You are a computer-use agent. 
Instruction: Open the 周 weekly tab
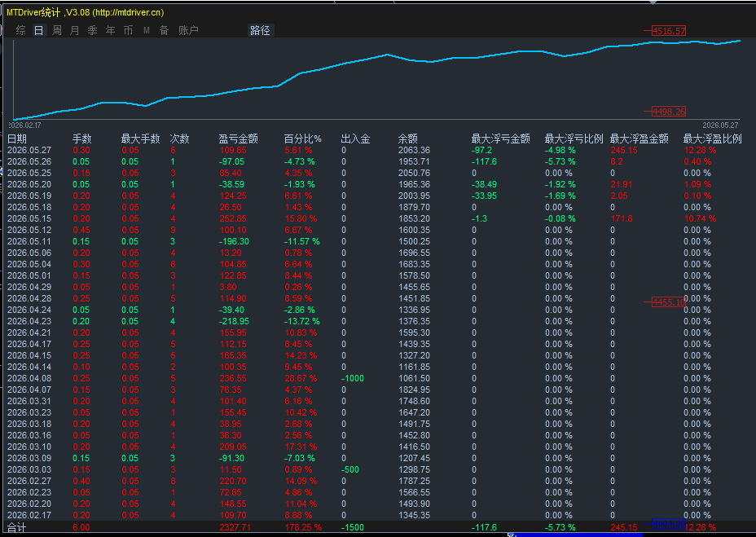point(57,30)
